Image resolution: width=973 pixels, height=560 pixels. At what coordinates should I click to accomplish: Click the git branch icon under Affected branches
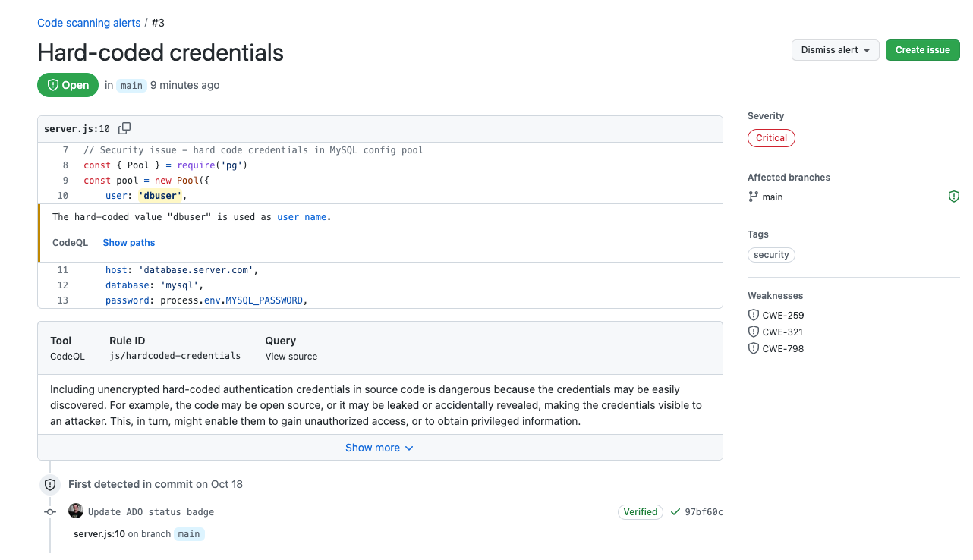(x=754, y=197)
